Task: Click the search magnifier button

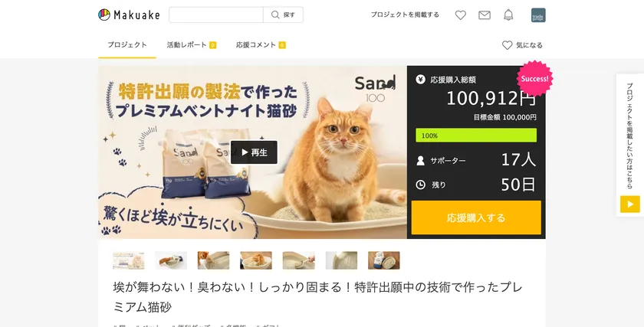Action: pyautogui.click(x=283, y=15)
